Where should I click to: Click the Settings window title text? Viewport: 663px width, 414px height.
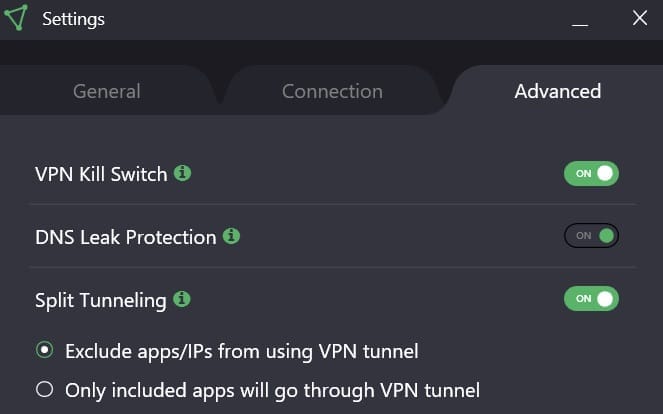point(73,19)
